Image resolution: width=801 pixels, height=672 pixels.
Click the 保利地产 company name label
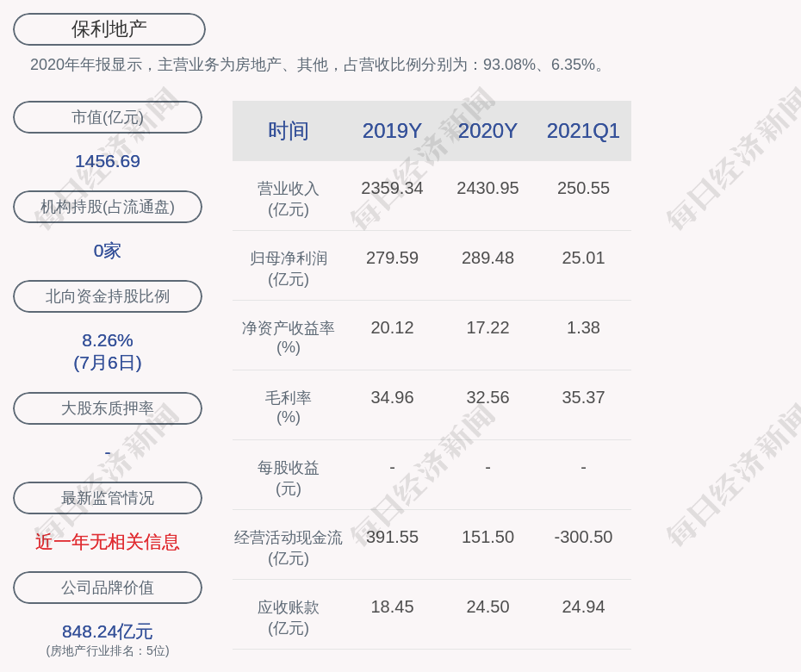109,29
